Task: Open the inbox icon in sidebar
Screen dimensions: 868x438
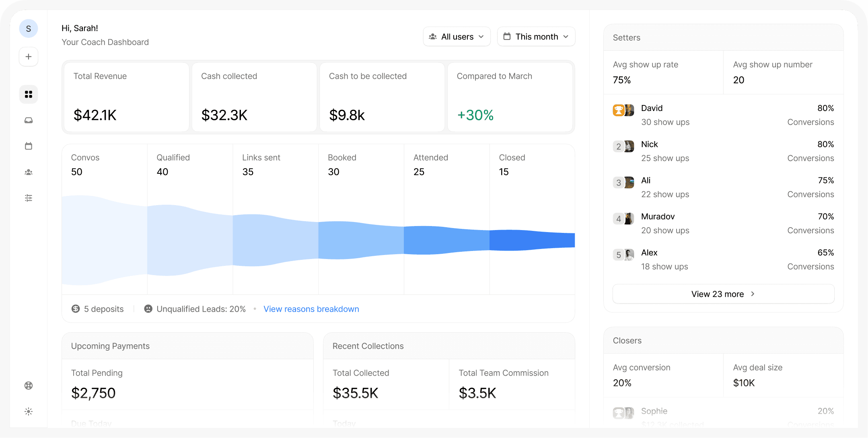Action: tap(29, 120)
